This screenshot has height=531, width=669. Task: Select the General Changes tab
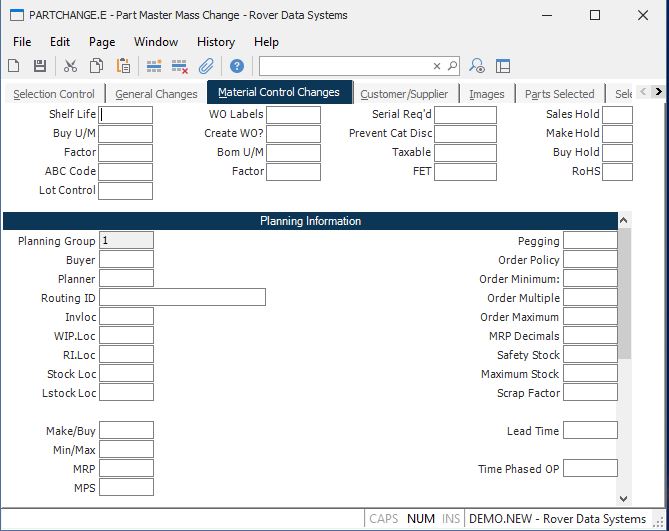tap(156, 94)
